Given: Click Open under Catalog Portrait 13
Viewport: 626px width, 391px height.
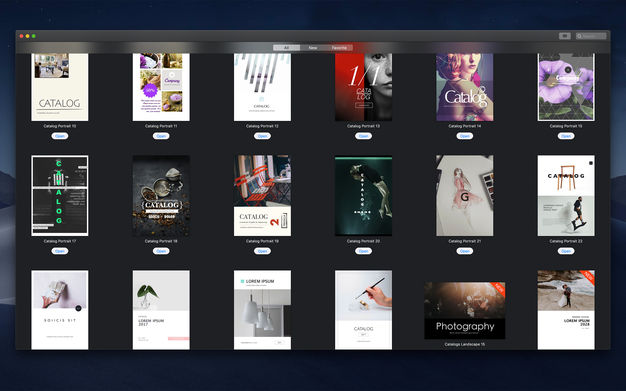Looking at the screenshot, I should click(x=363, y=136).
